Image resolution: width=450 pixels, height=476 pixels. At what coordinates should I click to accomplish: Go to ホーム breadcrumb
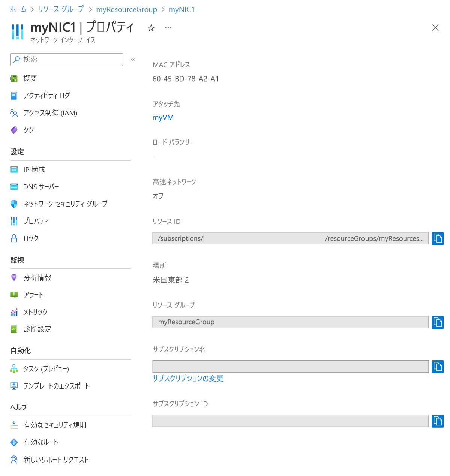coord(18,9)
